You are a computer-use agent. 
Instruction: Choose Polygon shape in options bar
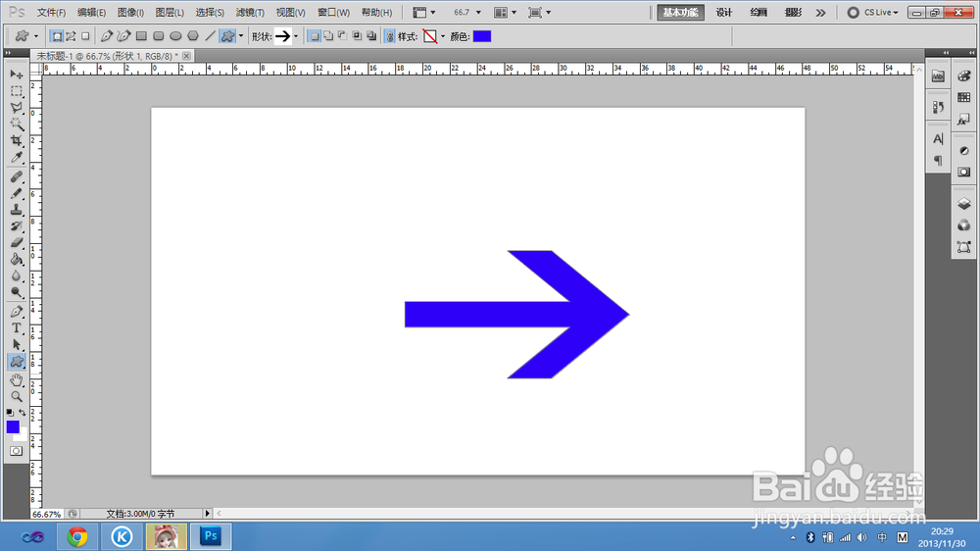[x=193, y=36]
